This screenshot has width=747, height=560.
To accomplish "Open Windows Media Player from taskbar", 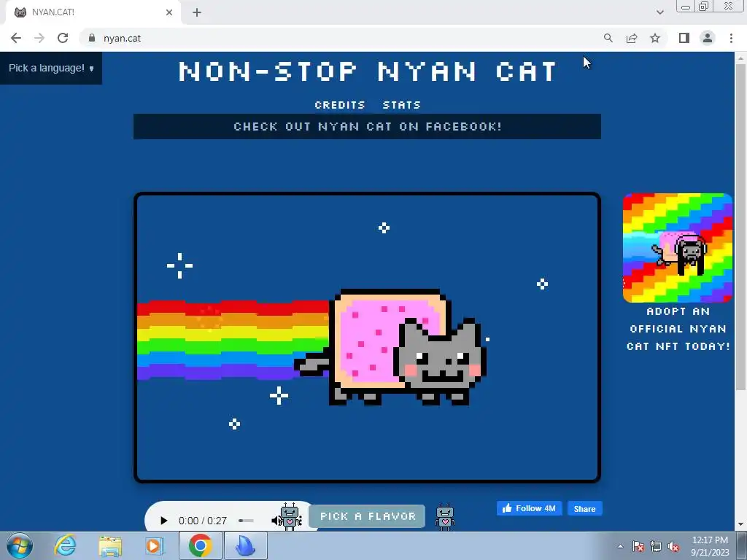I will pyautogui.click(x=154, y=545).
